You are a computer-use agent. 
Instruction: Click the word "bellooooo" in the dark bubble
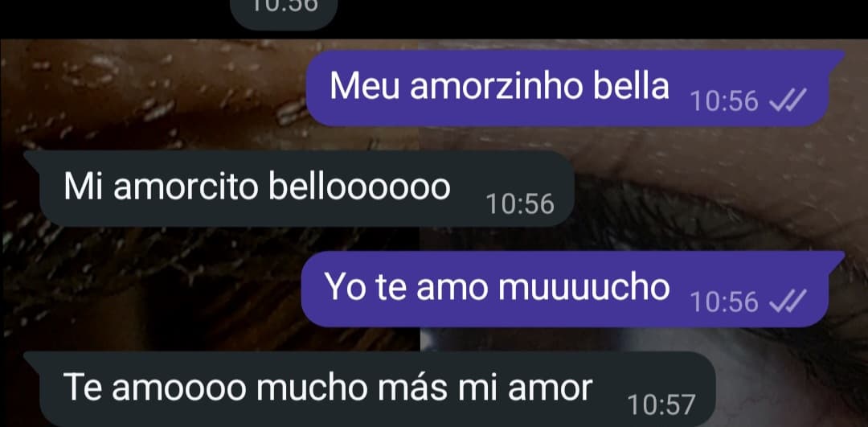(360, 187)
